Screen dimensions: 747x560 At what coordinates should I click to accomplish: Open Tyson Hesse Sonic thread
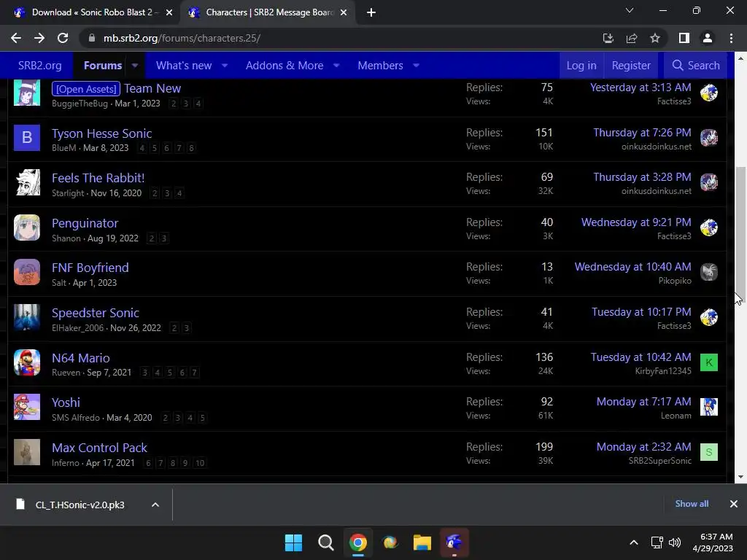click(x=102, y=133)
